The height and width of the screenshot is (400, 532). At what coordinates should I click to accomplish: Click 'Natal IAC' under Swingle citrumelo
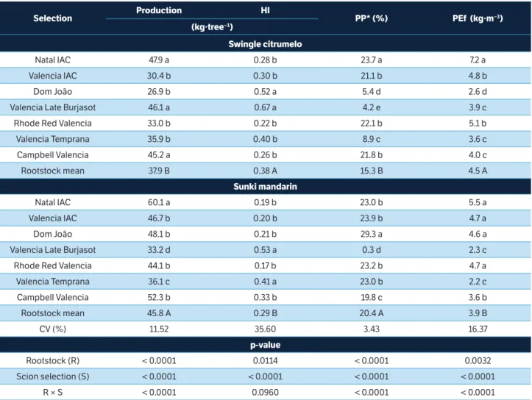[x=52, y=60]
